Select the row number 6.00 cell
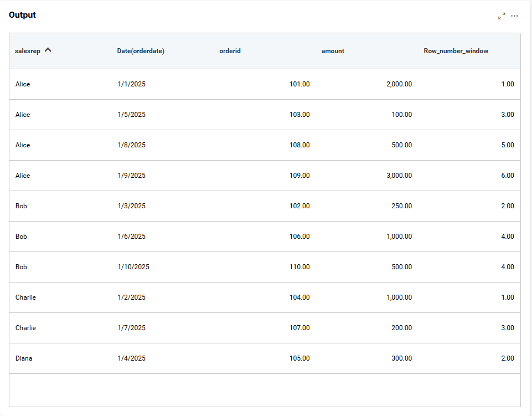 (x=507, y=176)
